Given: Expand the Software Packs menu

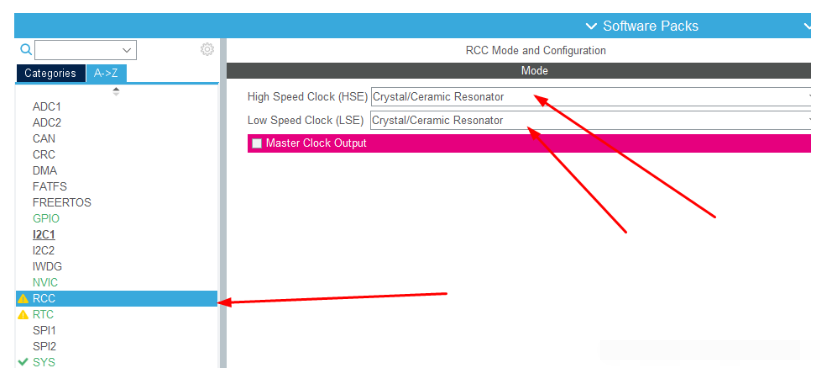Looking at the screenshot, I should [642, 26].
